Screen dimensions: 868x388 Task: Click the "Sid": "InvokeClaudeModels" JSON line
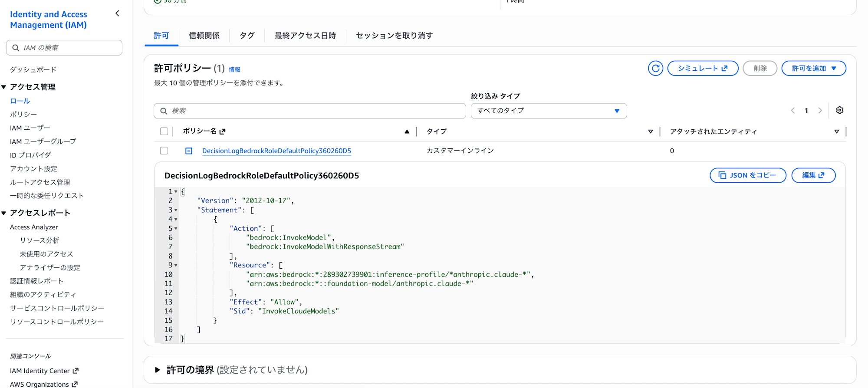click(284, 311)
